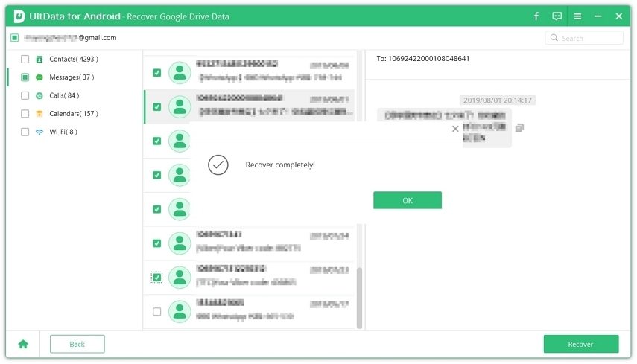The height and width of the screenshot is (364, 637).
Task: Click the green Messages bubble icon
Action: tap(39, 77)
